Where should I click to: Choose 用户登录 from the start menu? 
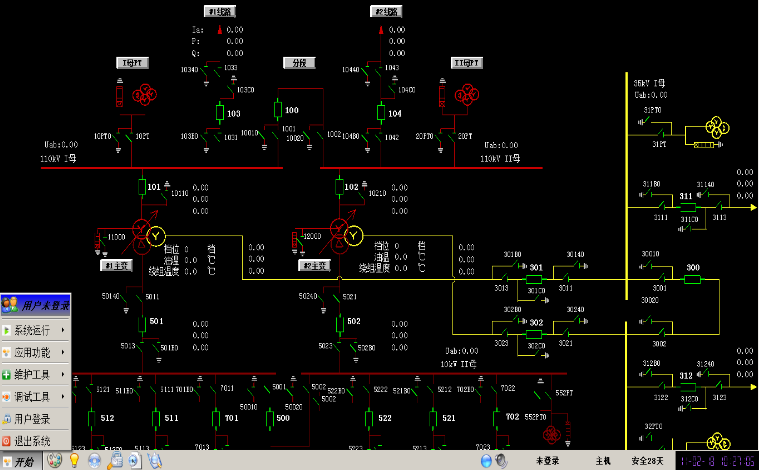tap(35, 419)
